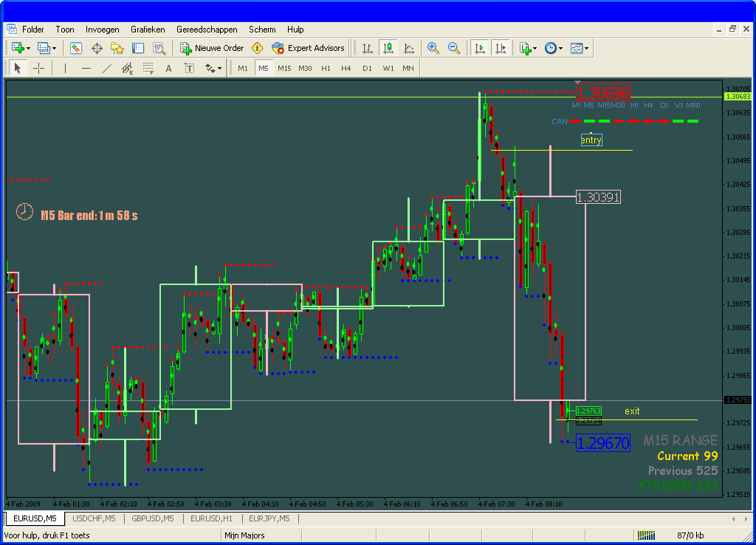Image resolution: width=756 pixels, height=545 pixels.
Task: Draw a trendline with the diagonal line tool
Action: pyautogui.click(x=106, y=68)
